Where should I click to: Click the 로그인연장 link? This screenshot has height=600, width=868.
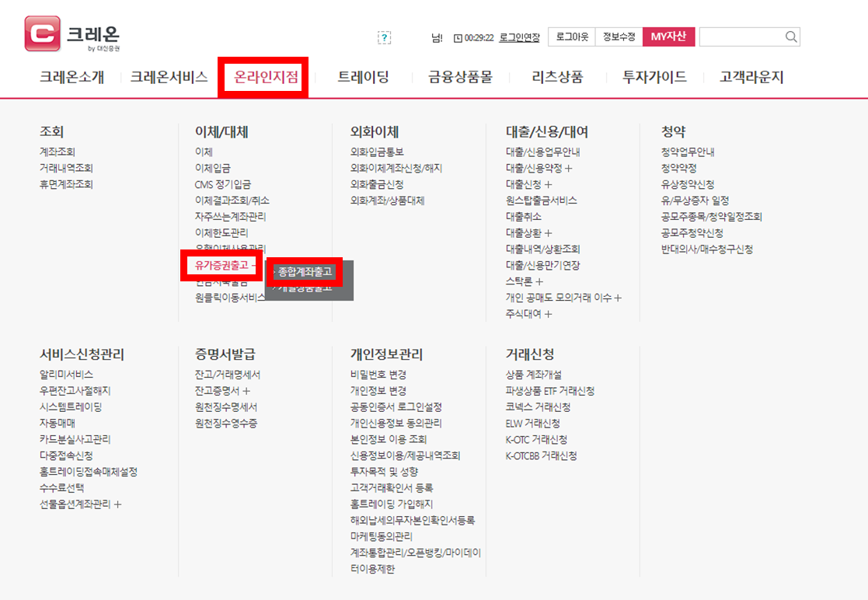519,37
